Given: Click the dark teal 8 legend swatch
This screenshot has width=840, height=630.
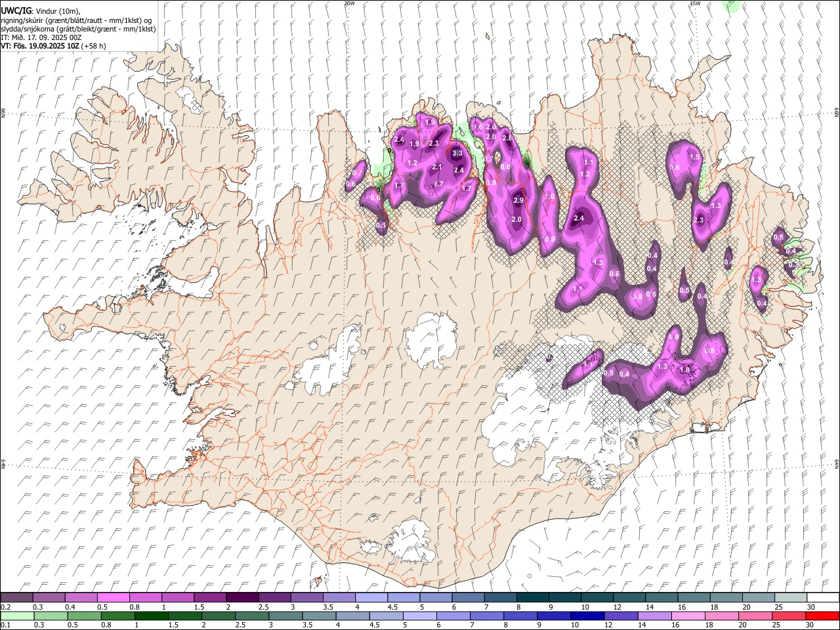Looking at the screenshot, I should [x=532, y=597].
